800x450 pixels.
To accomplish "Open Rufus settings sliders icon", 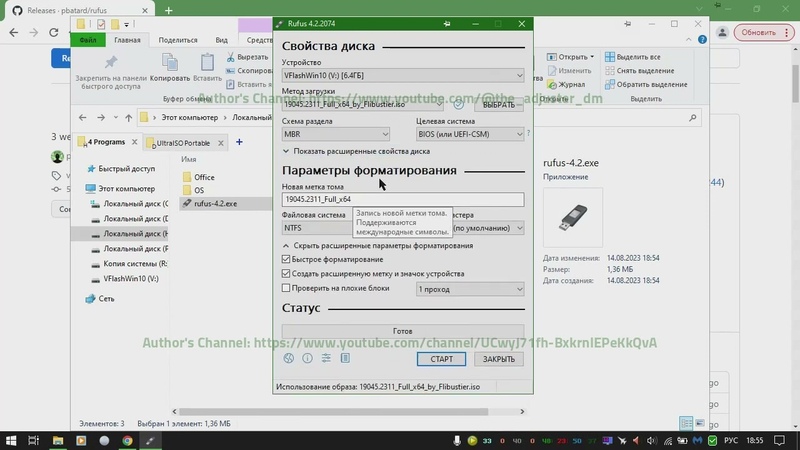I will [x=326, y=358].
